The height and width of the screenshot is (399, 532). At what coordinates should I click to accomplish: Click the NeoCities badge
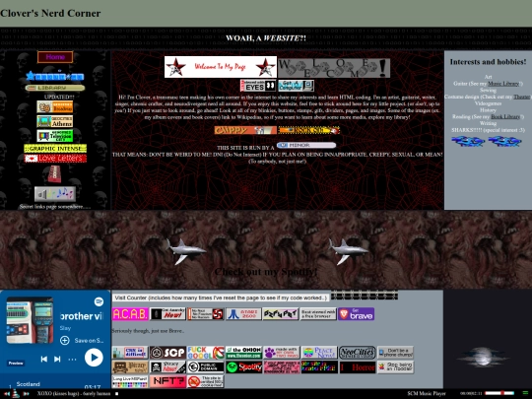[x=358, y=353]
